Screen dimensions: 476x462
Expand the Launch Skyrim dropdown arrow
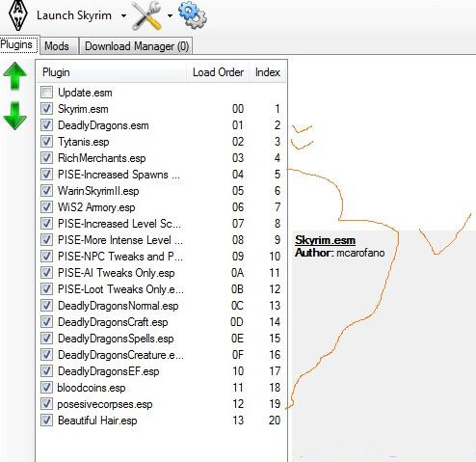[123, 15]
